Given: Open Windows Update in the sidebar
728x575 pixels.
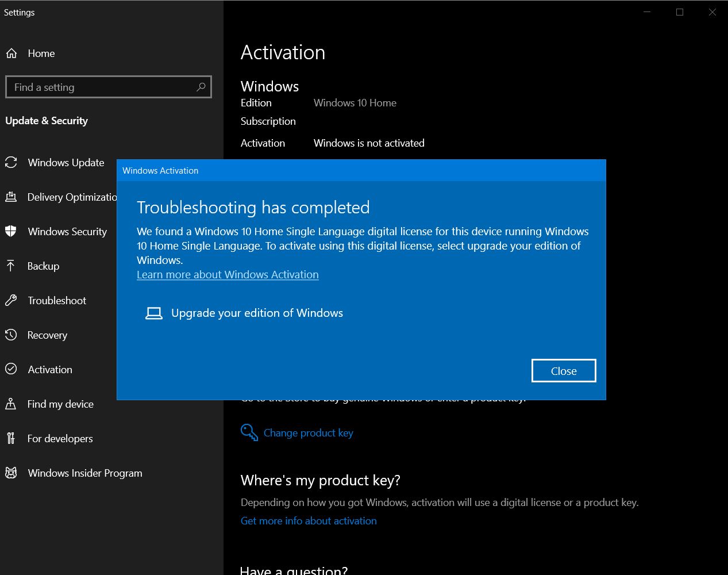Looking at the screenshot, I should pyautogui.click(x=66, y=163).
